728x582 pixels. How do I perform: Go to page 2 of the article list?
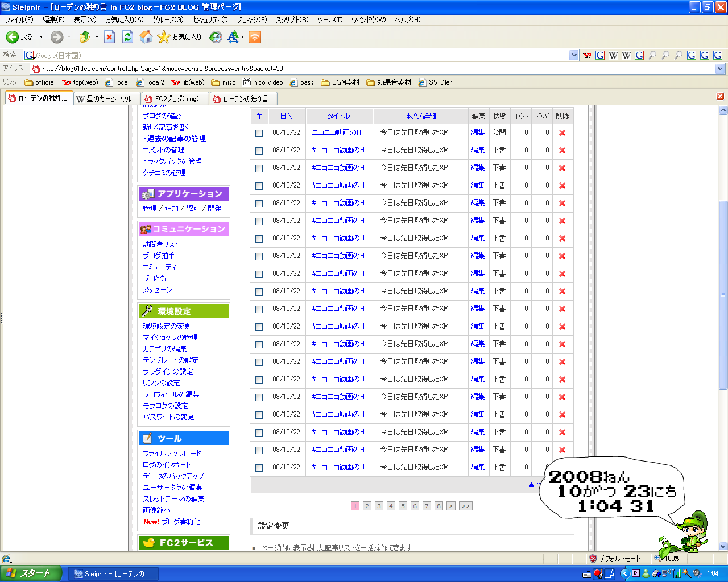click(x=367, y=506)
